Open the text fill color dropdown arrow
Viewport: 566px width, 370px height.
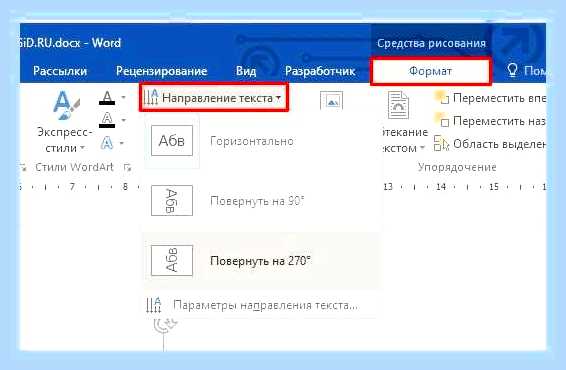click(124, 97)
